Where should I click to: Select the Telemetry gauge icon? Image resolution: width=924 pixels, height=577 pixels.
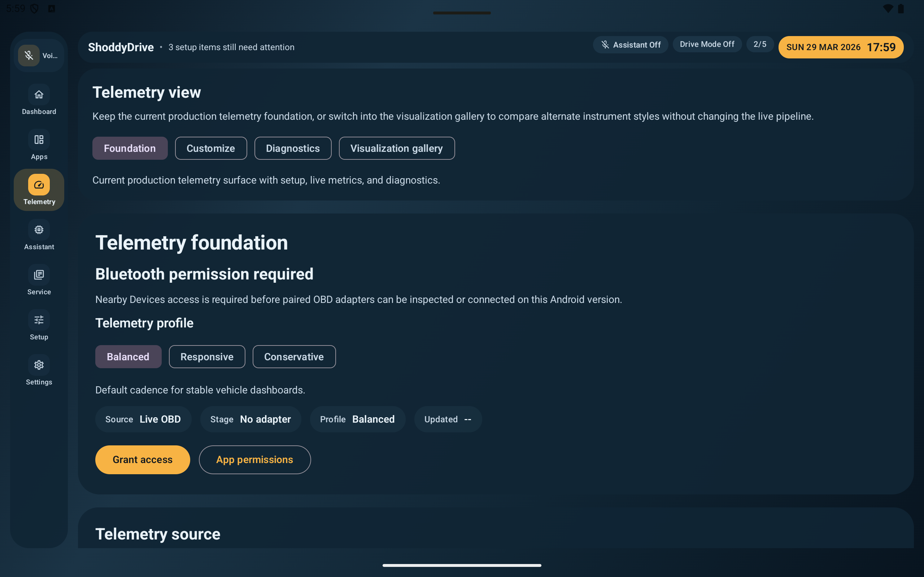[39, 185]
